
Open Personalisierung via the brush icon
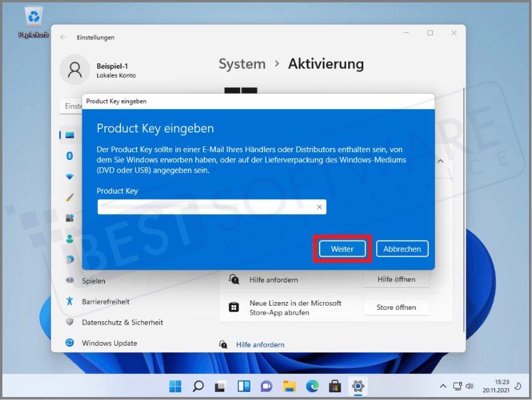click(x=70, y=198)
